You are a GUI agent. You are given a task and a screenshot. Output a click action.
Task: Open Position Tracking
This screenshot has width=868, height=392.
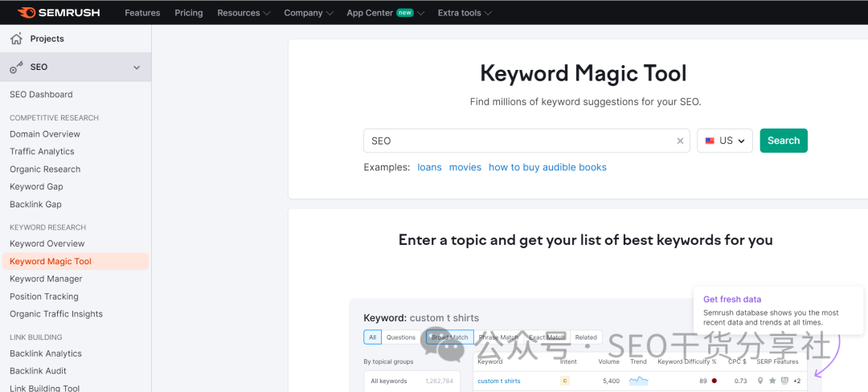[x=43, y=297]
